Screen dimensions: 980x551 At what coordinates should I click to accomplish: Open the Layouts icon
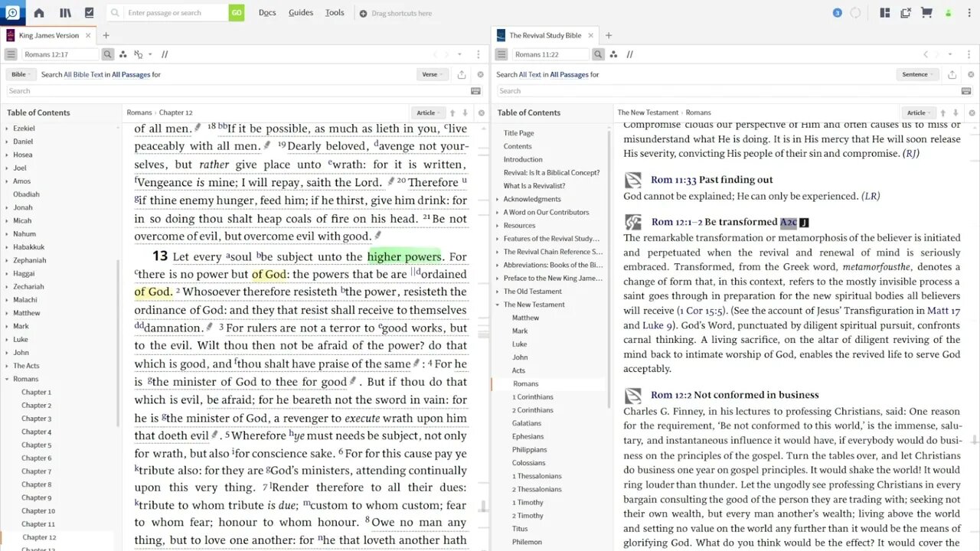pyautogui.click(x=885, y=13)
